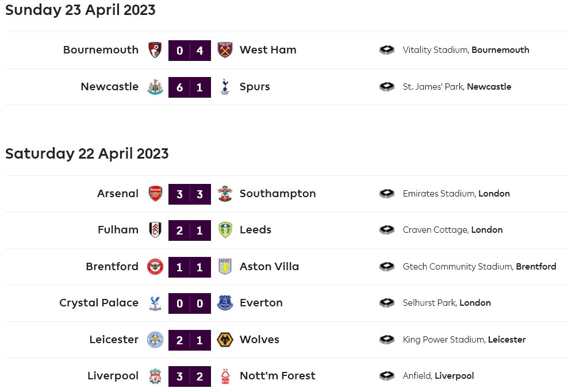Open the Newcastle 6-1 Spurs score

[x=190, y=87]
